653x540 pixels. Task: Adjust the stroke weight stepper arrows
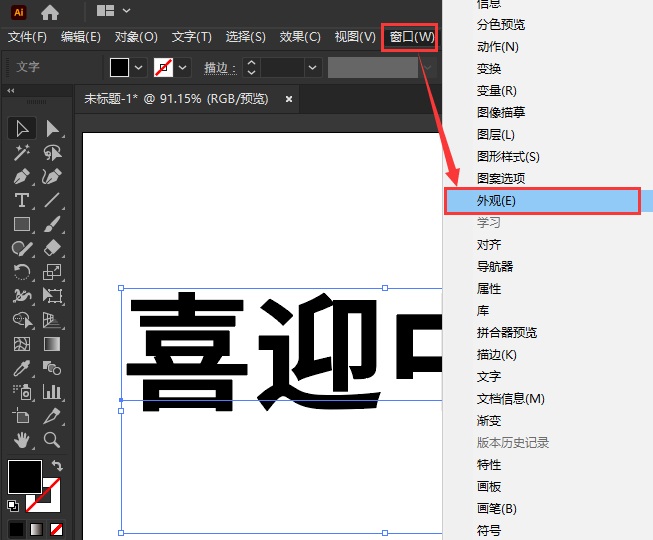[x=251, y=67]
